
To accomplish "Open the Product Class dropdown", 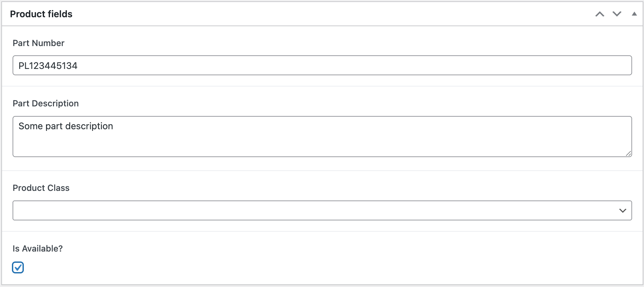I will (322, 210).
